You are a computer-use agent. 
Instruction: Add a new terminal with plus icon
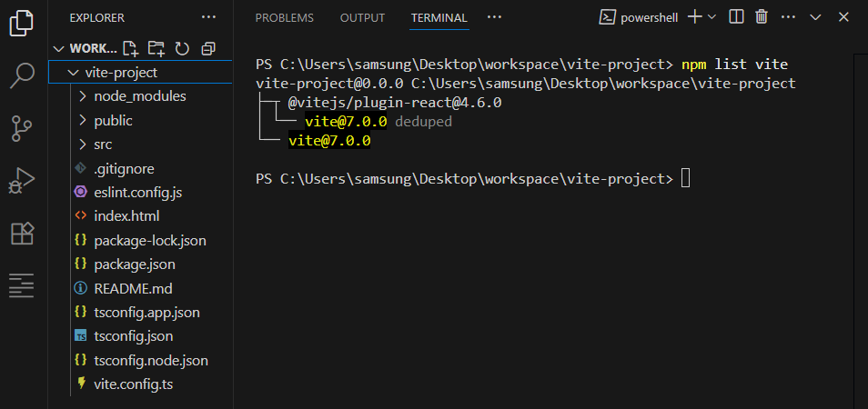[x=694, y=17]
